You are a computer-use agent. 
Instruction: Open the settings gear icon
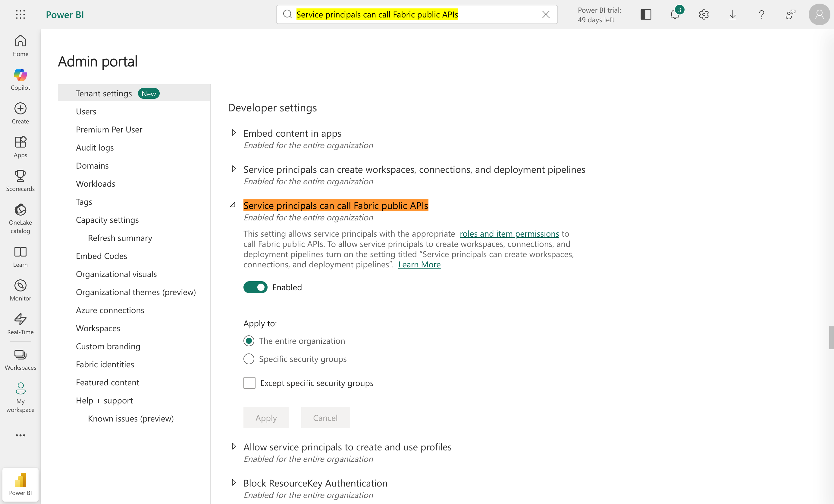[x=704, y=14]
